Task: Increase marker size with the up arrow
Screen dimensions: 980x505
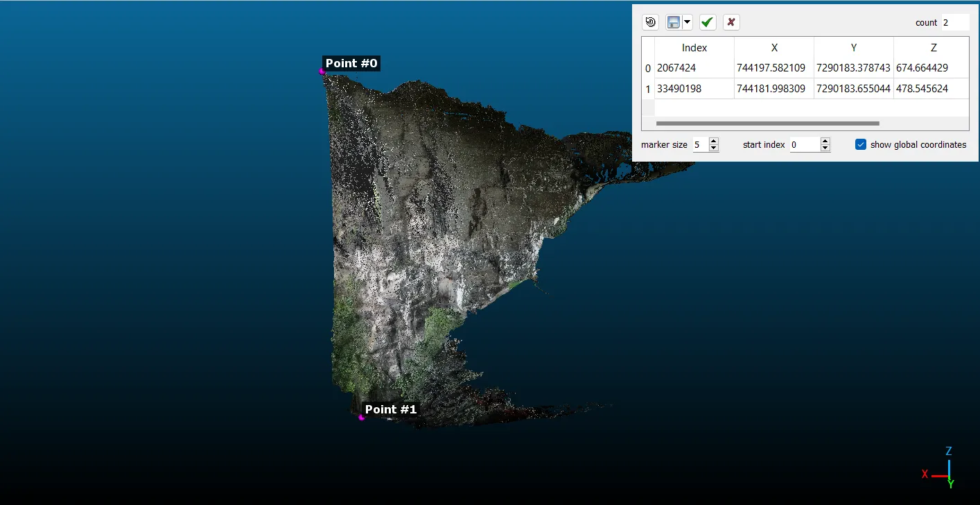Action: [714, 141]
